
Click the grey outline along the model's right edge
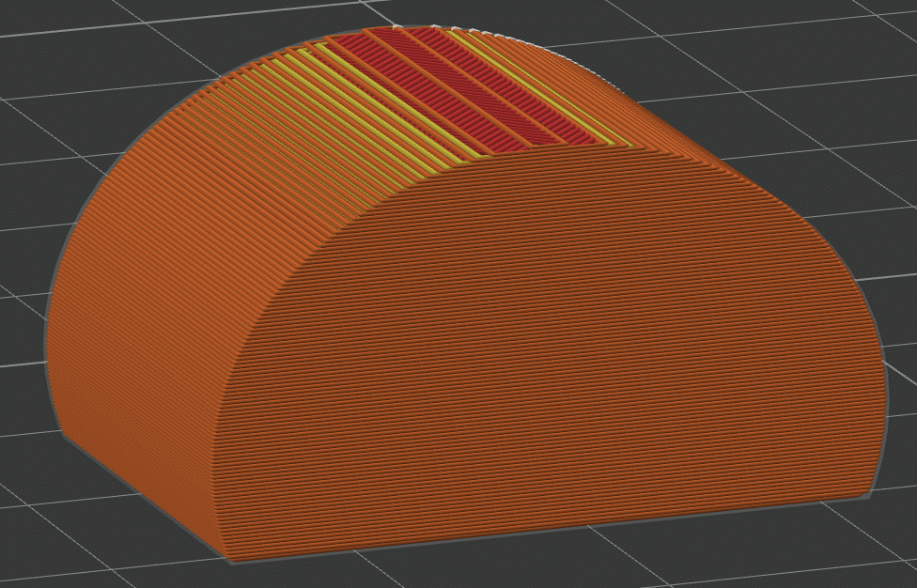click(x=883, y=376)
